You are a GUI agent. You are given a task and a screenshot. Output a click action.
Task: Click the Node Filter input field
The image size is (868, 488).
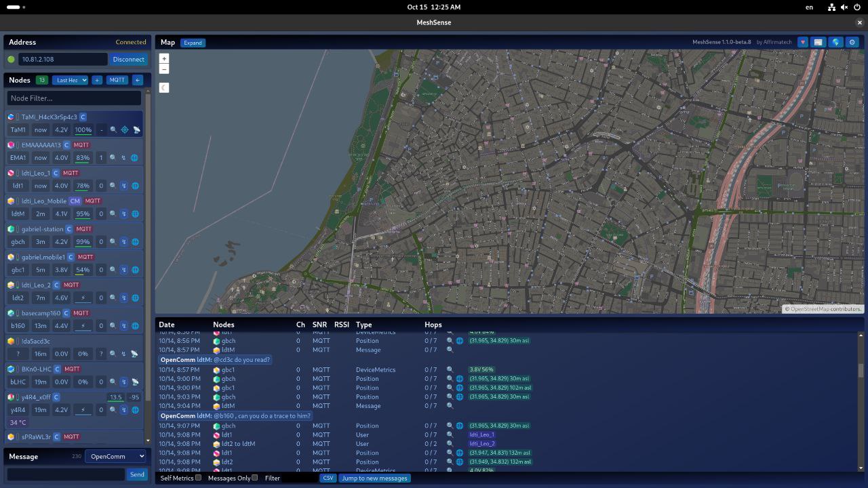coord(74,98)
